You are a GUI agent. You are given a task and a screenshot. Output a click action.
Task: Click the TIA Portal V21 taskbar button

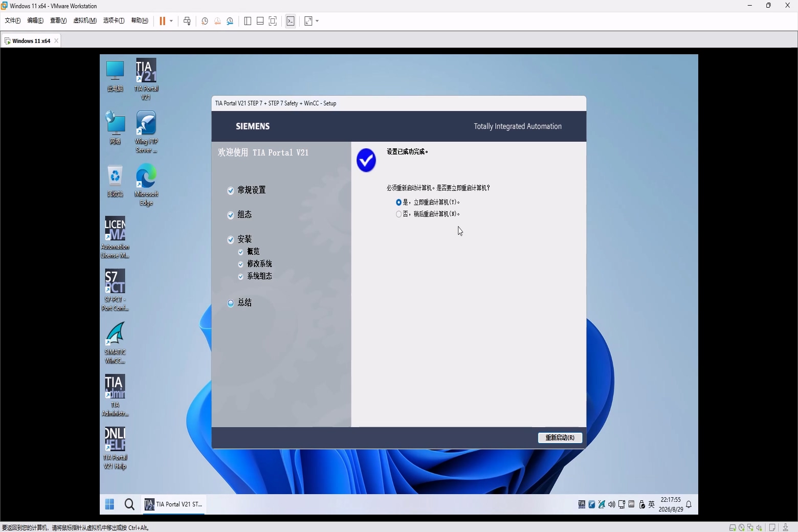[173, 504]
